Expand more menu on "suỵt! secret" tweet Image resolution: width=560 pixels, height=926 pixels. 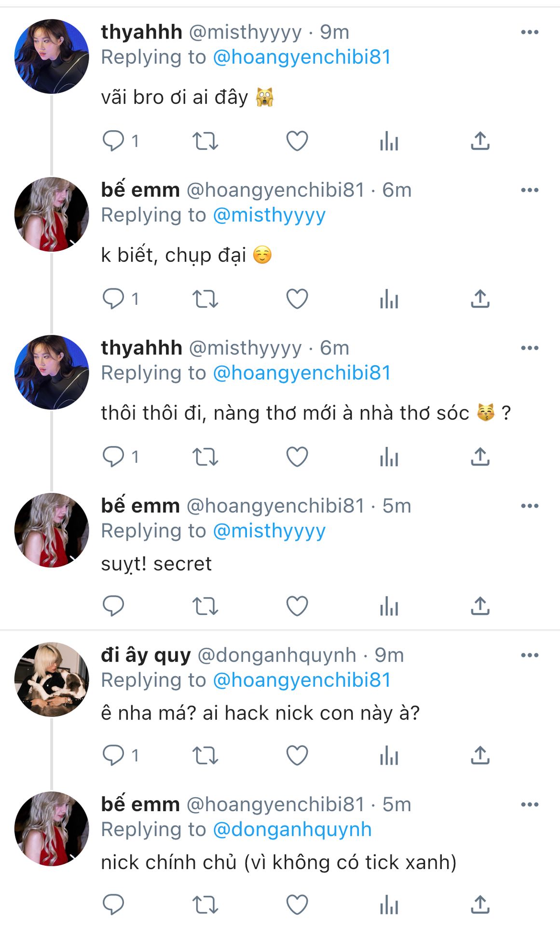coord(529,506)
